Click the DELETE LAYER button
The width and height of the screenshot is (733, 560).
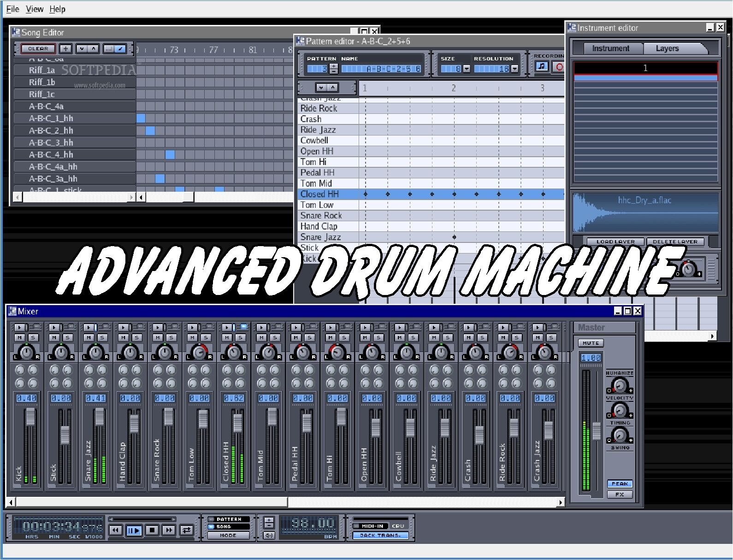point(675,242)
